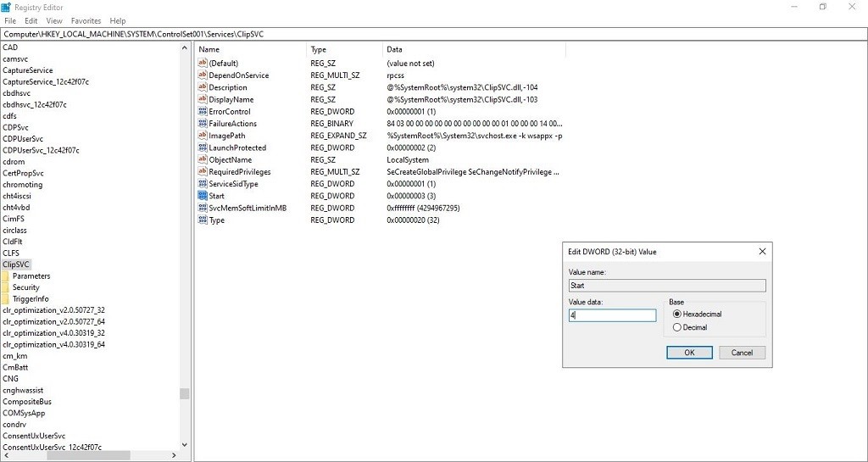Click the RequiredPrivileges value icon
Image resolution: width=868 pixels, height=462 pixels.
click(202, 172)
